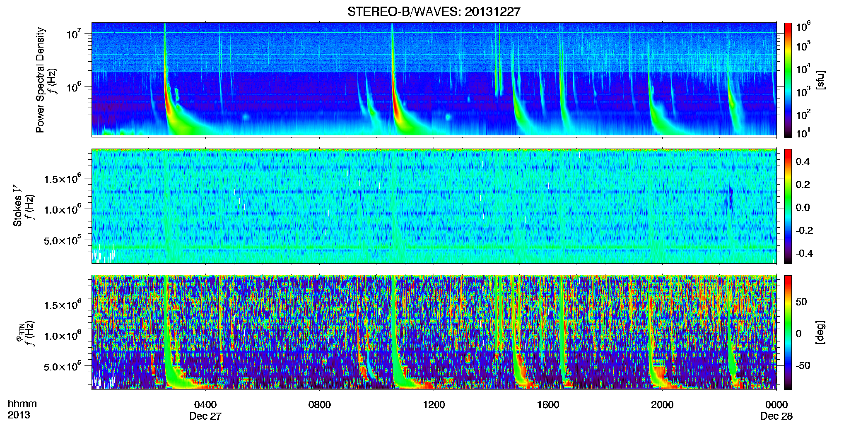Click the 2013 year label
This screenshot has height=447, width=868.
click(19, 415)
